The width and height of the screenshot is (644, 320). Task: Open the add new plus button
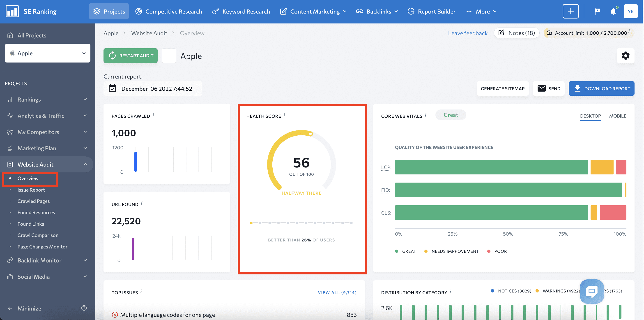click(x=570, y=11)
